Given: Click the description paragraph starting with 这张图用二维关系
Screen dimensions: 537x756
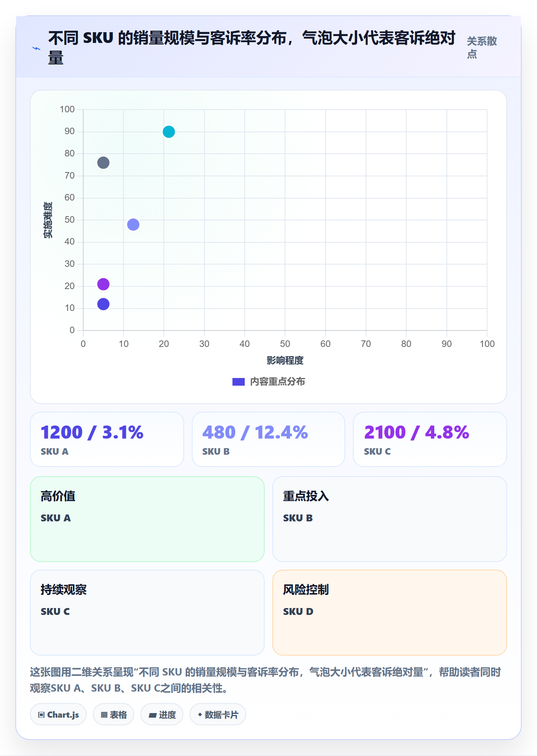Looking at the screenshot, I should [x=265, y=680].
